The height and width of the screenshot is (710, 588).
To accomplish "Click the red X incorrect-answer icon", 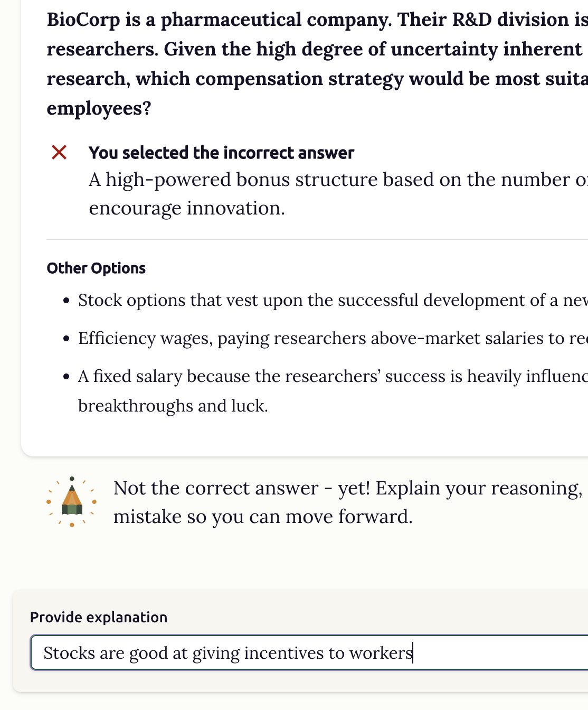I will 59,153.
